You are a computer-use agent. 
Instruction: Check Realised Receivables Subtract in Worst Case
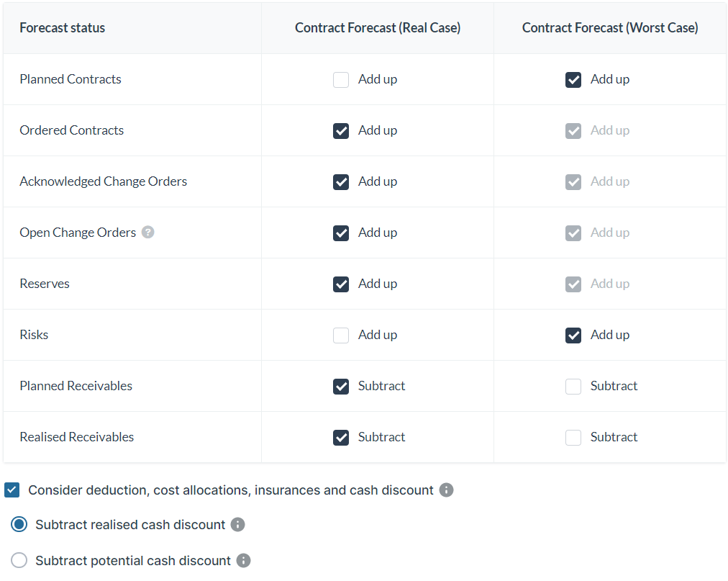573,438
